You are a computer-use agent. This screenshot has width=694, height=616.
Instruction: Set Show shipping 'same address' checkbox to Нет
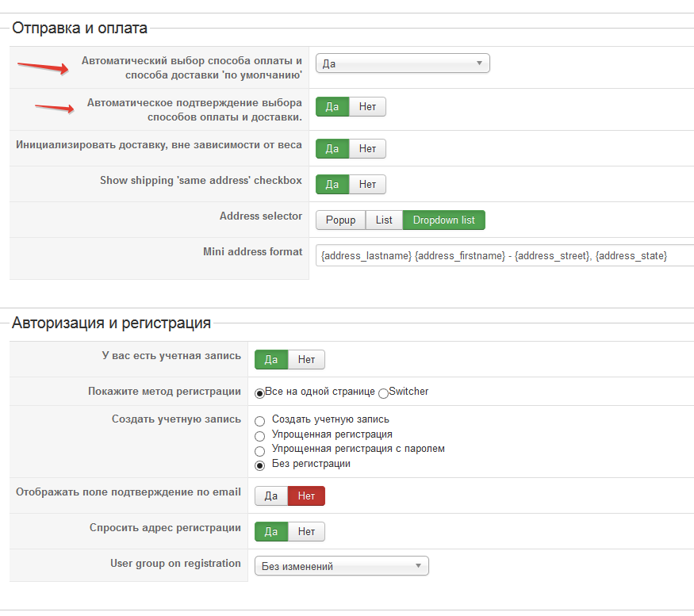[367, 184]
